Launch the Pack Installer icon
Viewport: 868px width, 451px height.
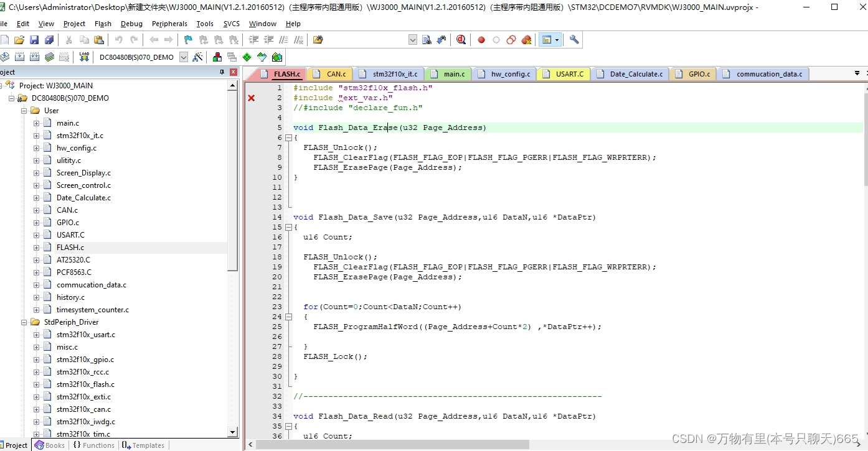tap(276, 57)
